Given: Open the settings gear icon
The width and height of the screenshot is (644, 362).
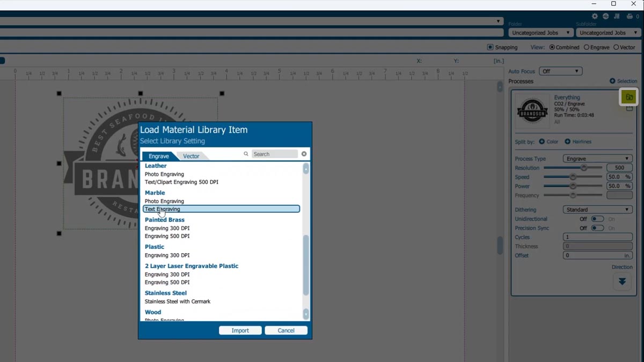Looking at the screenshot, I should click(594, 16).
